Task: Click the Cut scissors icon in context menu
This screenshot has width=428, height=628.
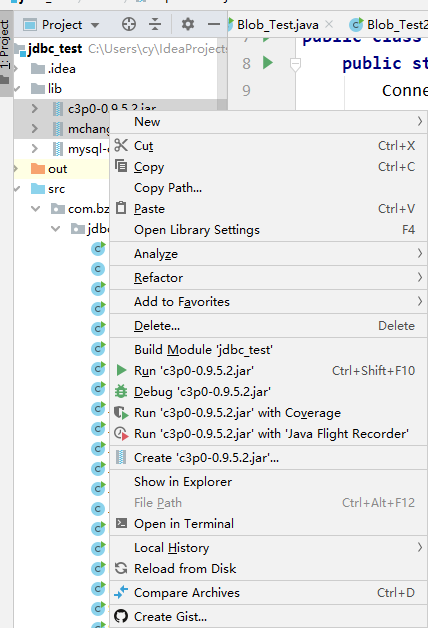Action: click(x=121, y=145)
